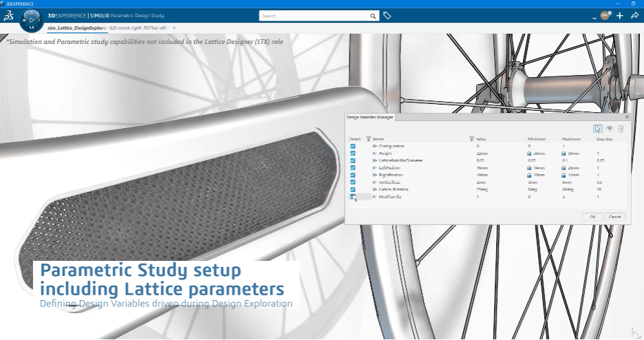Viewport: 644px width, 340px height.
Task: Open the user profile avatar
Action: coord(605,15)
